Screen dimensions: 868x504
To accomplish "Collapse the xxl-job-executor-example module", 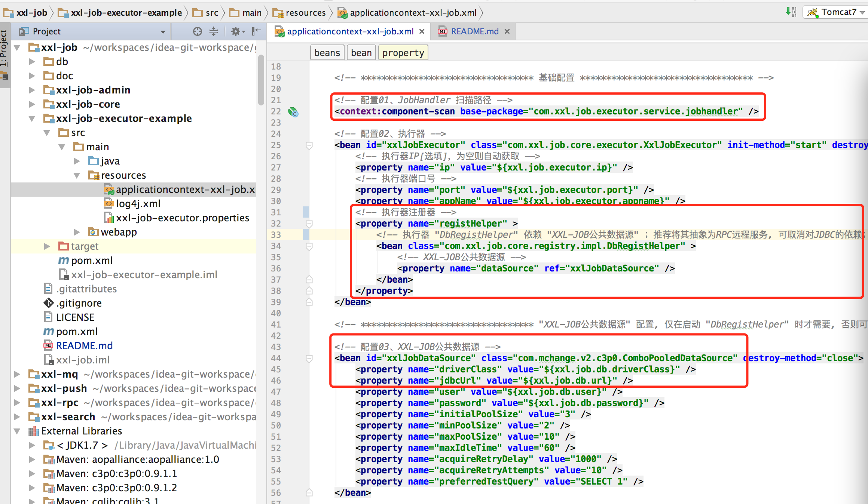I will pos(32,119).
